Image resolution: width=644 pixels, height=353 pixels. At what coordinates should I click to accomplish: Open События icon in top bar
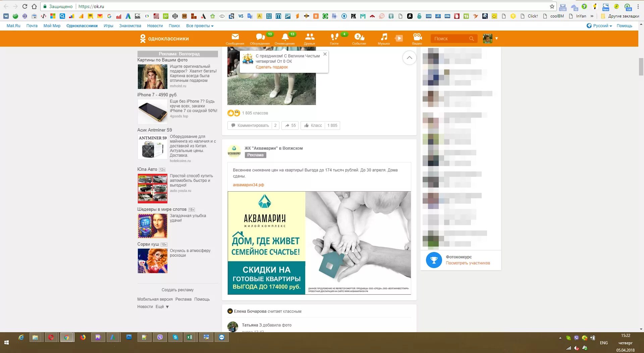359,37
